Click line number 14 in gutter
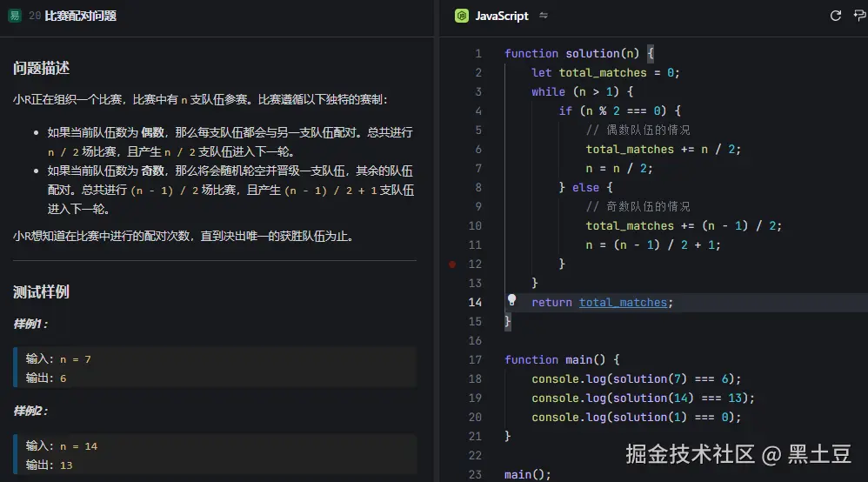Viewport: 868px width, 482px height. tap(475, 303)
